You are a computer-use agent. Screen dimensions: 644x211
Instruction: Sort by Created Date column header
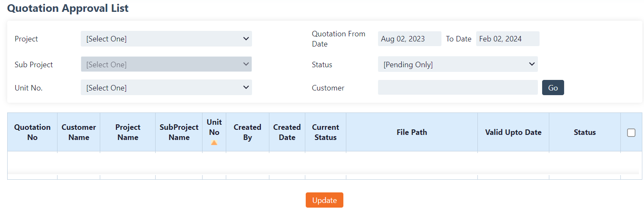[287, 132]
